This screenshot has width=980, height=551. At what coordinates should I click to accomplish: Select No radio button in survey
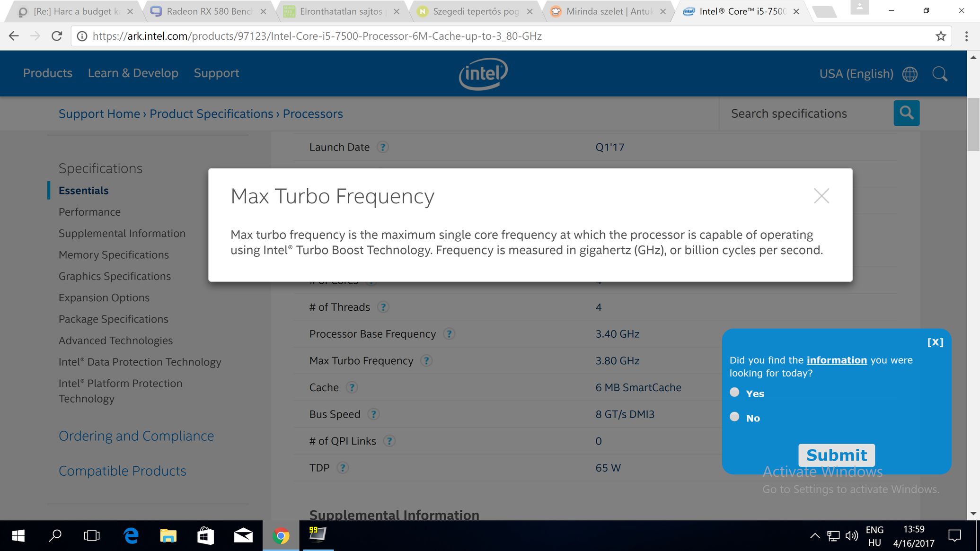click(x=734, y=417)
